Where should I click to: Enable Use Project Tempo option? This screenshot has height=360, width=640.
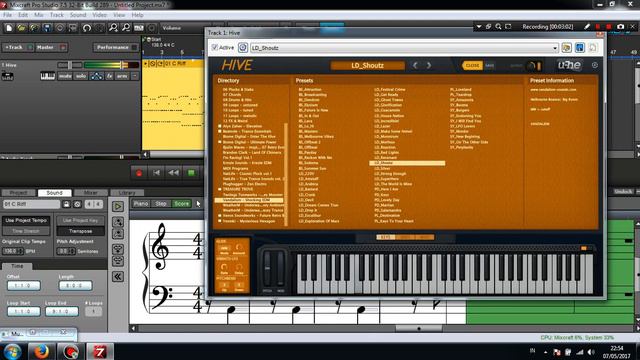pos(27,220)
